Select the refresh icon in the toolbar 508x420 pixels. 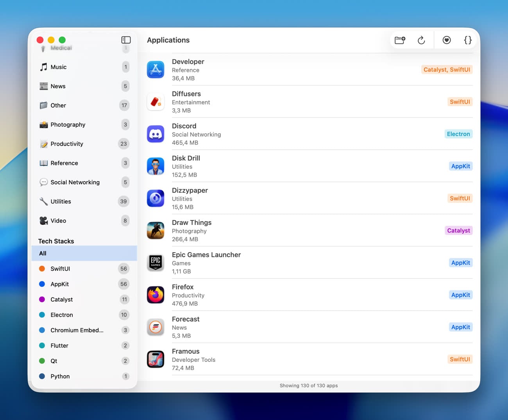[x=421, y=40]
